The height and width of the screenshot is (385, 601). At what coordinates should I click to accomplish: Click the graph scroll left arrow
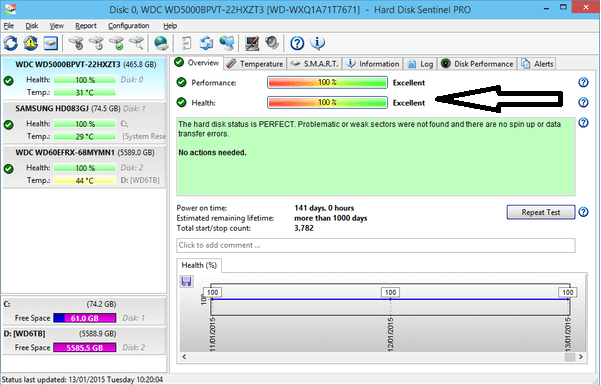[x=184, y=357]
